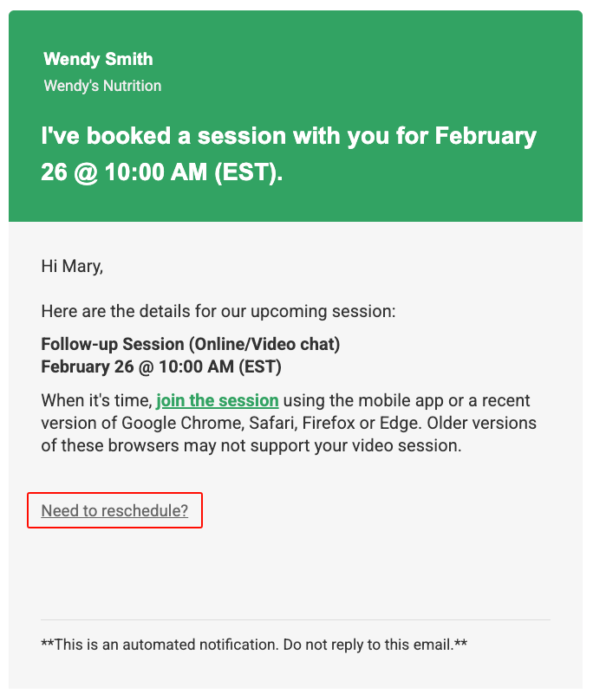This screenshot has width=593, height=700.
Task: Click the "Hi Mary," greeting
Action: 72,267
